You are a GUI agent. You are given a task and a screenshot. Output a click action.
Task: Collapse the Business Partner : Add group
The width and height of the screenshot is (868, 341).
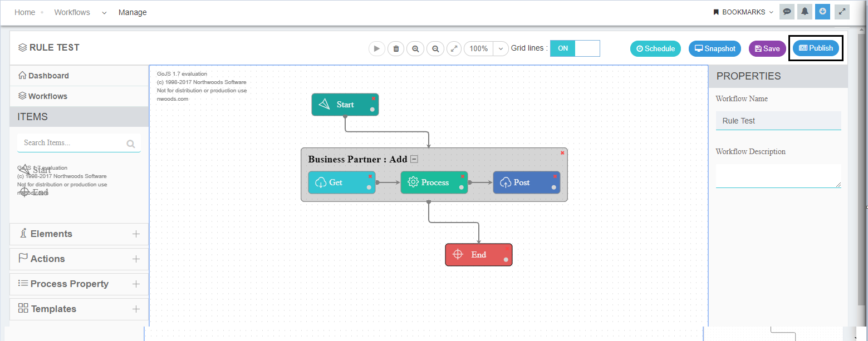tap(414, 159)
